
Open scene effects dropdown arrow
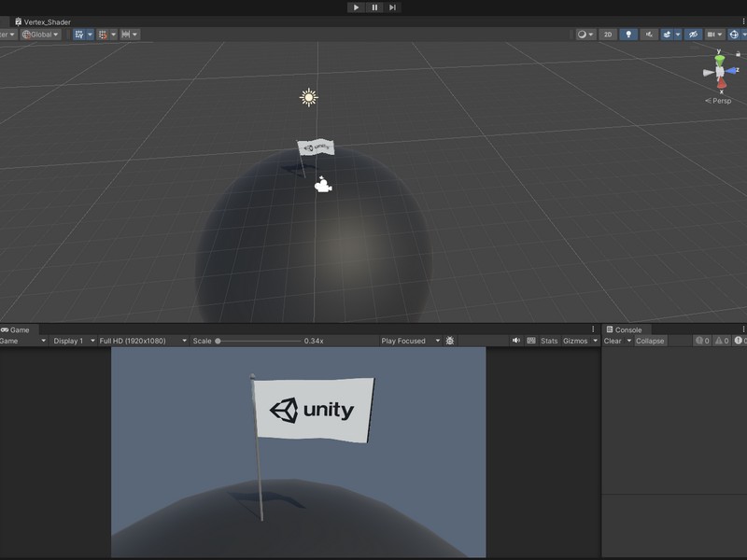tap(678, 35)
